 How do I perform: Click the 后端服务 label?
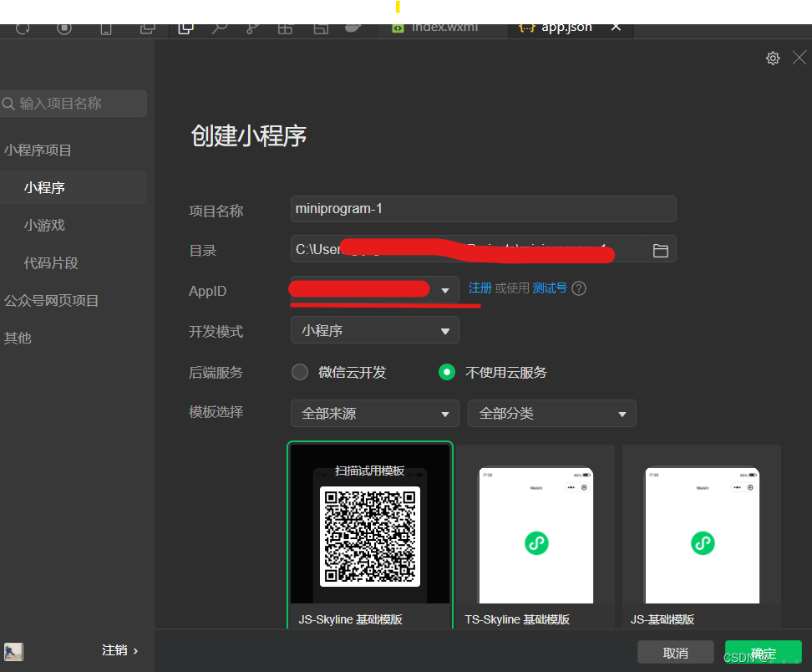click(216, 372)
